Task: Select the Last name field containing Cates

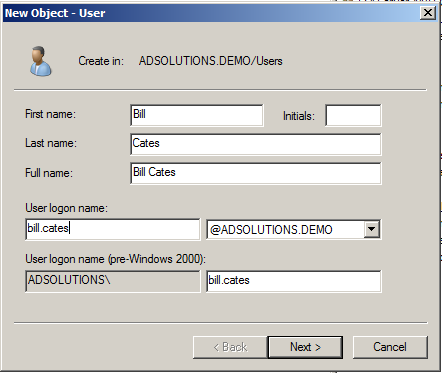Action: (256, 144)
